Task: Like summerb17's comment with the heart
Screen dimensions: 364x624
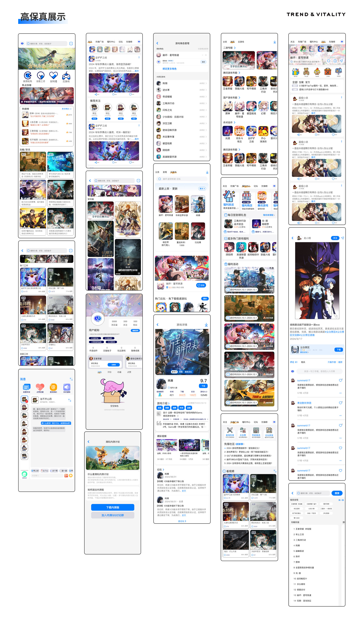Action: 340,381
